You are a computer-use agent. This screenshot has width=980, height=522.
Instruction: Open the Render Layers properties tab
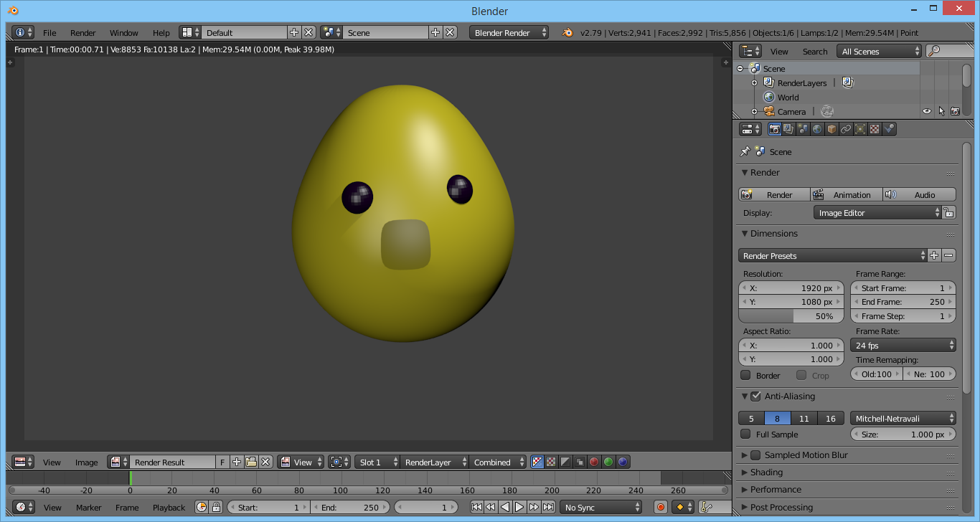[788, 129]
